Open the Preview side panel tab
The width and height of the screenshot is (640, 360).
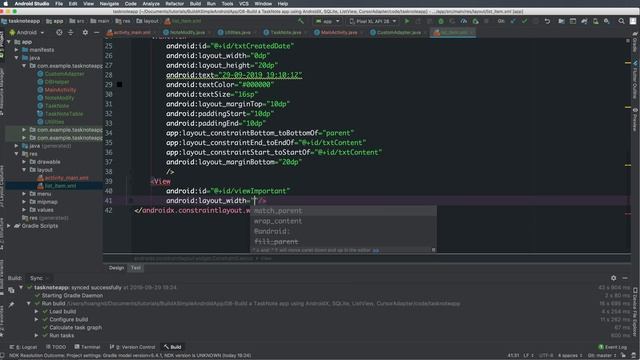(635, 120)
